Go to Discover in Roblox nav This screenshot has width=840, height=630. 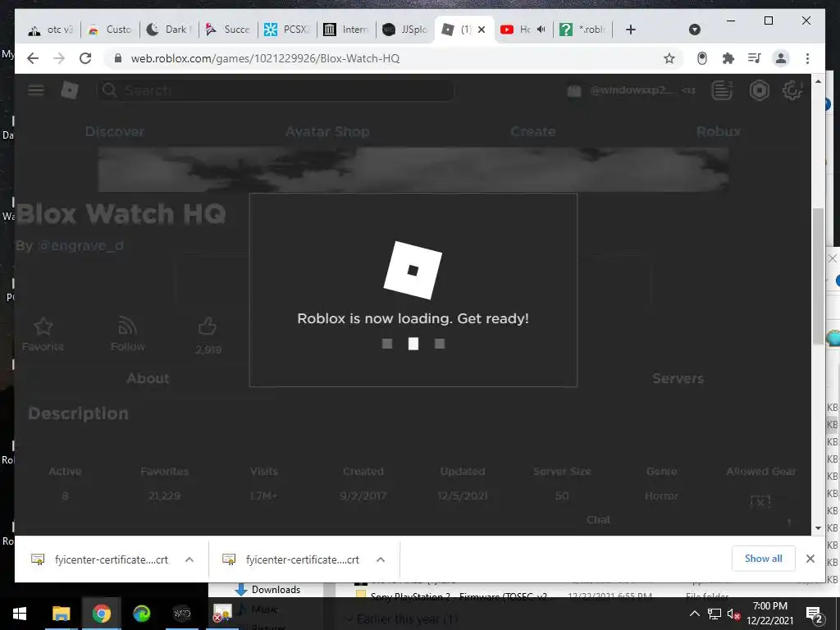pyautogui.click(x=115, y=131)
